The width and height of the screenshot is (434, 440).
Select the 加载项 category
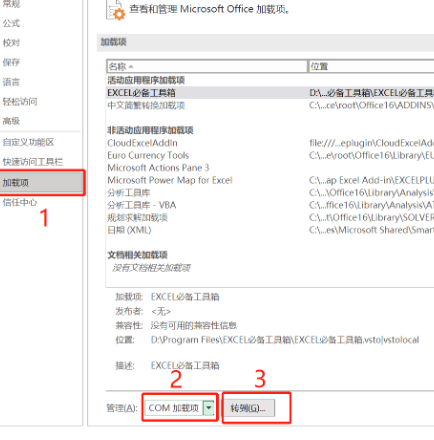coord(41,183)
